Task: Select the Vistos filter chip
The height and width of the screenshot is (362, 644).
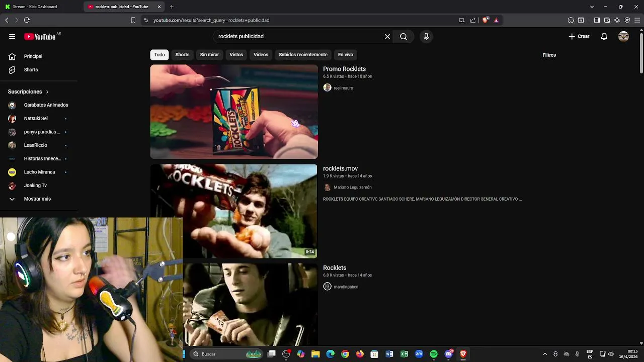Action: (236, 54)
